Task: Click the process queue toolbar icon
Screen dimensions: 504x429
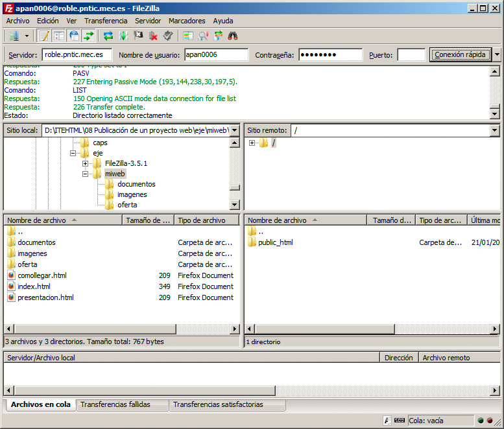Action: point(123,36)
